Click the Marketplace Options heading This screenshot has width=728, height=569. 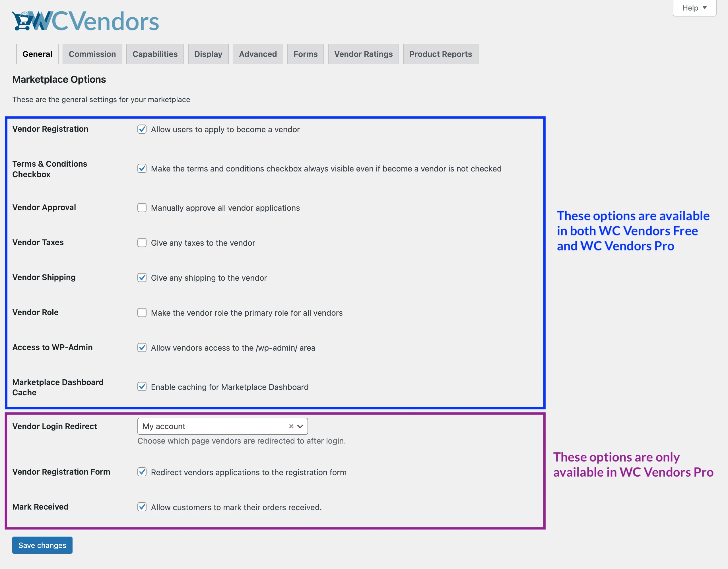(59, 80)
